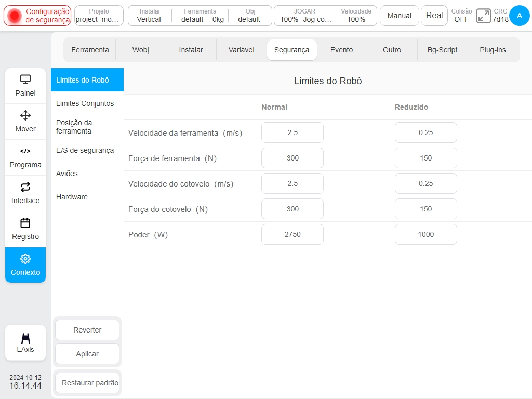The image size is (532, 399).
Task: Open the EAxis icon
Action: 25,339
